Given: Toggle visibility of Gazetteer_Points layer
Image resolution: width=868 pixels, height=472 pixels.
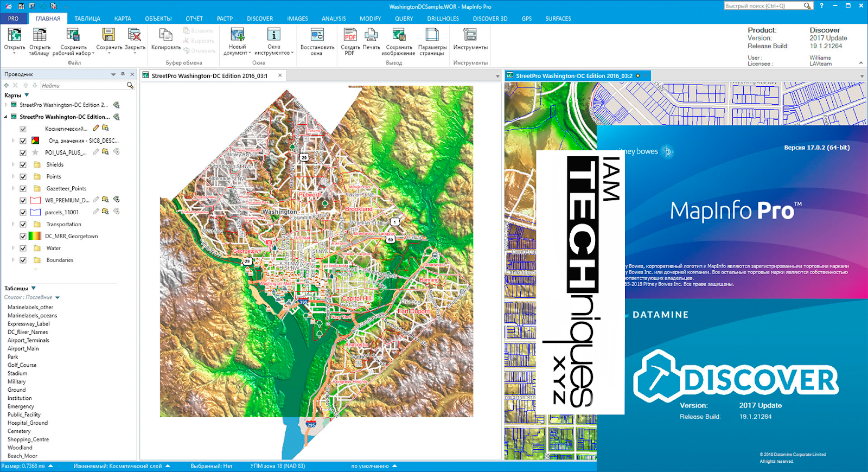Looking at the screenshot, I should (23, 188).
